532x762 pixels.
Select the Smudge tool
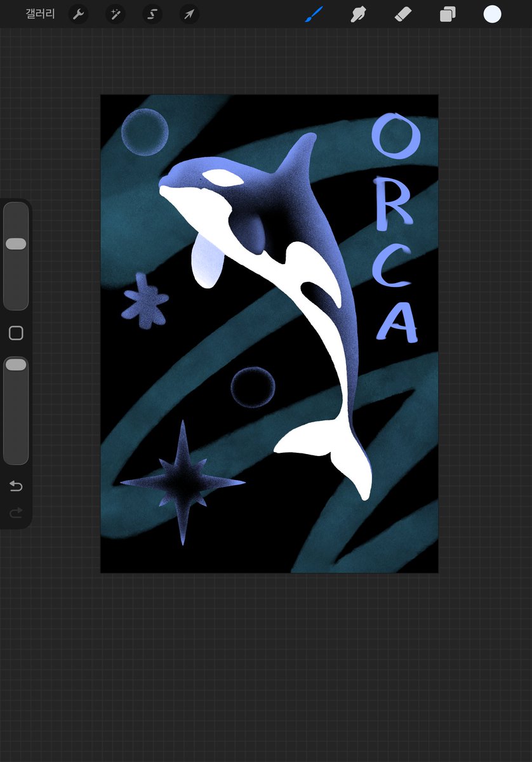coord(359,14)
